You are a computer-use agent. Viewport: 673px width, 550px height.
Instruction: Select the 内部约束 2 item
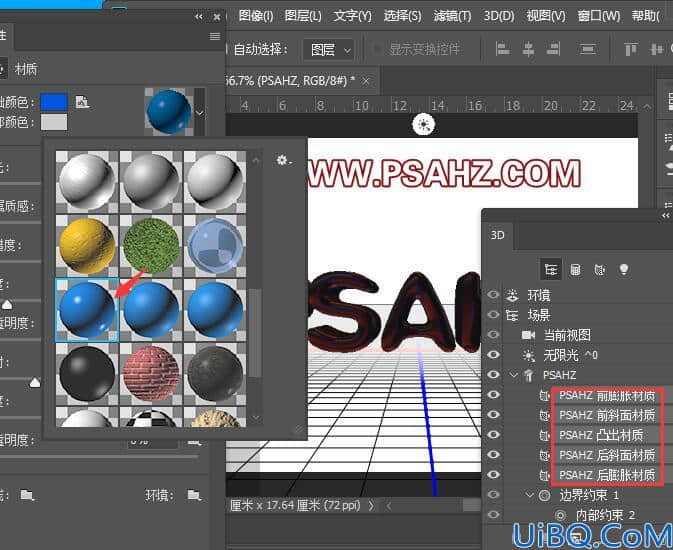tap(605, 515)
